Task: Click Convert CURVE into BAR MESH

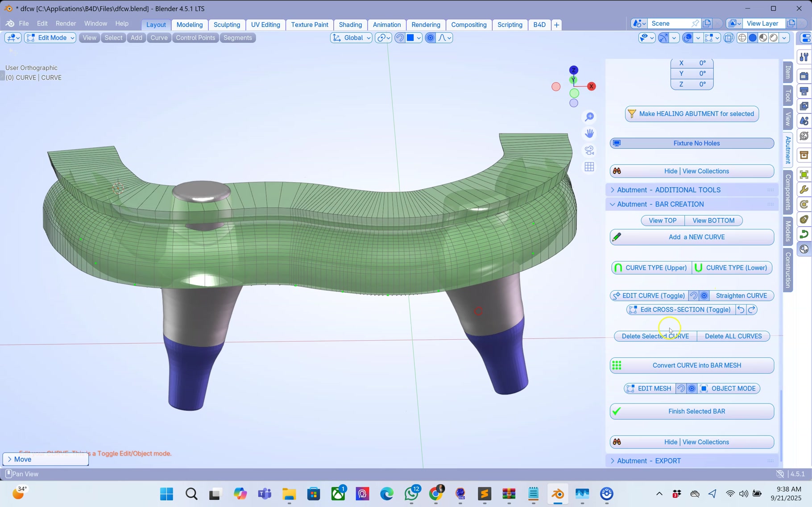Action: coord(692,366)
